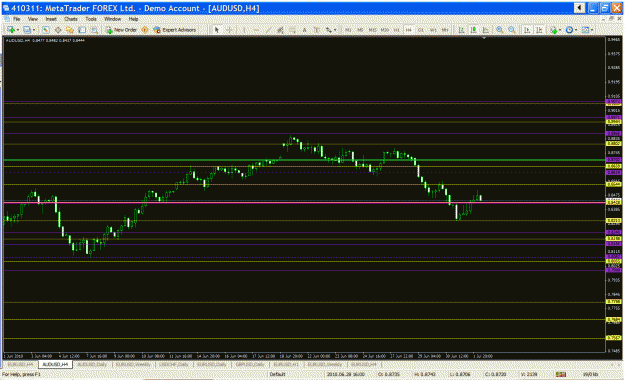Select the Cursor arrow tool
The width and height of the screenshot is (625, 380).
coord(217,30)
